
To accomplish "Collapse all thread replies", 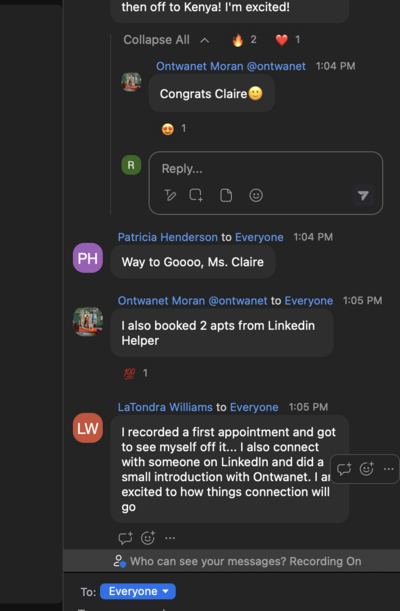I will (166, 40).
